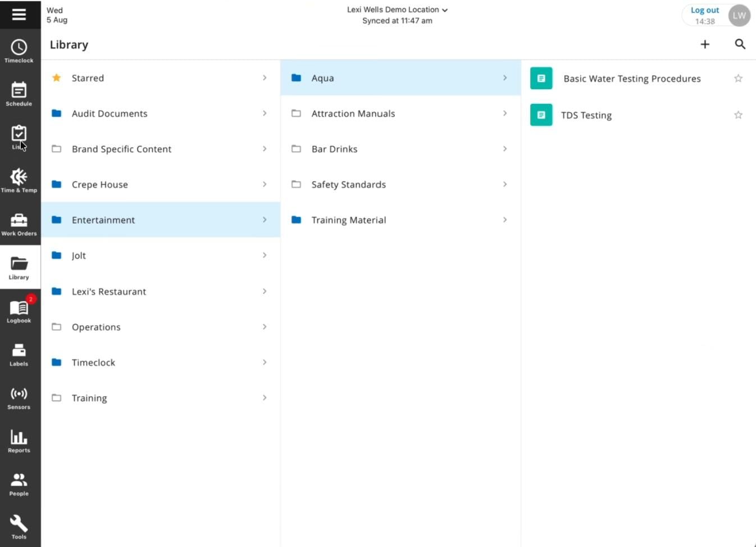Click the search magnifier icon
Screen dimensions: 756x547
click(740, 44)
